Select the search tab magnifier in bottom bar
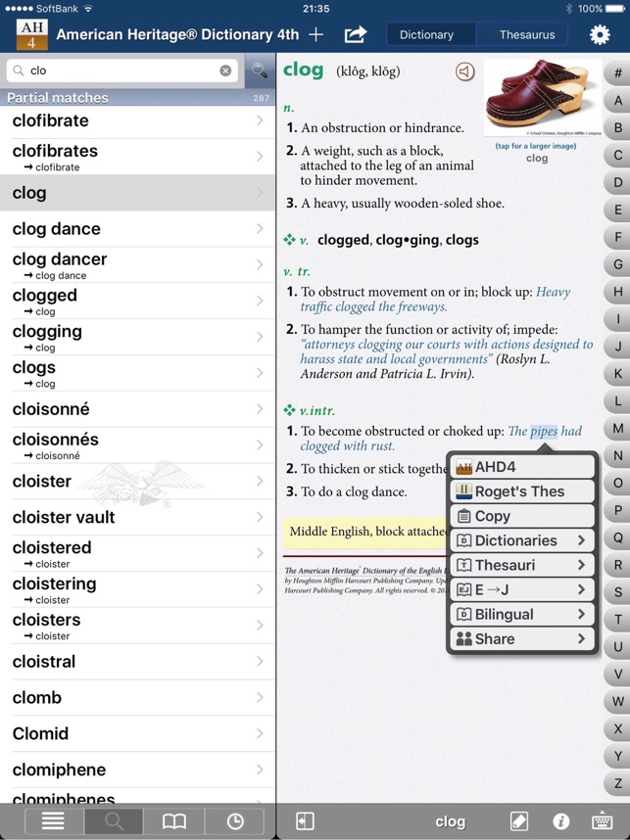The height and width of the screenshot is (840, 630). [x=114, y=820]
